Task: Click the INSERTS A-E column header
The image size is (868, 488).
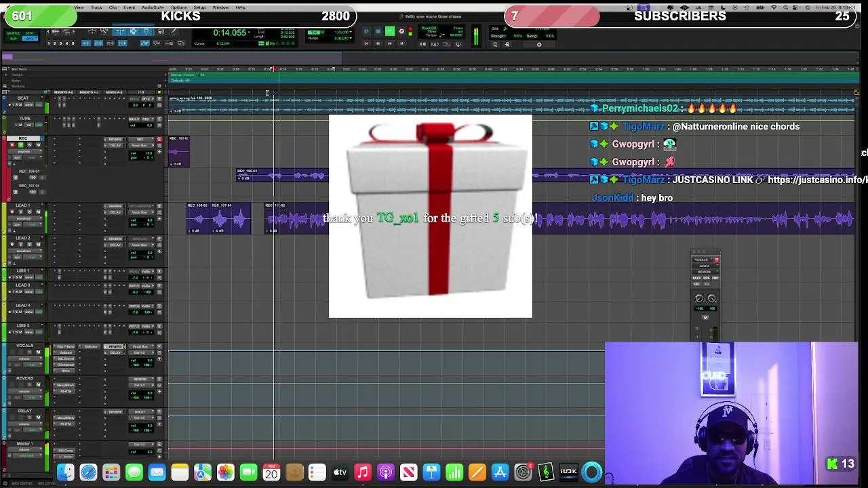Action: [x=64, y=92]
